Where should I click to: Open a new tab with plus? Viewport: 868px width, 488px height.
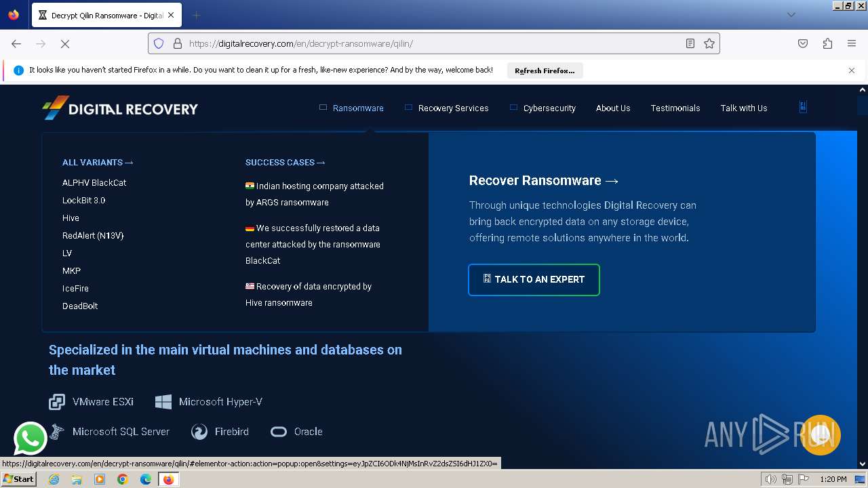196,15
